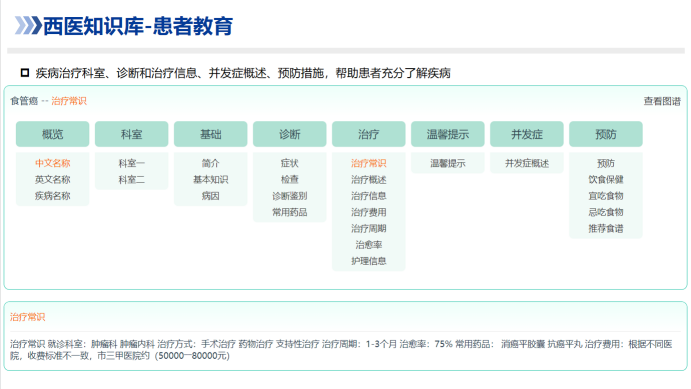The height and width of the screenshot is (389, 691).
Task: Open 预防 sub-item below header
Action: tap(606, 163)
